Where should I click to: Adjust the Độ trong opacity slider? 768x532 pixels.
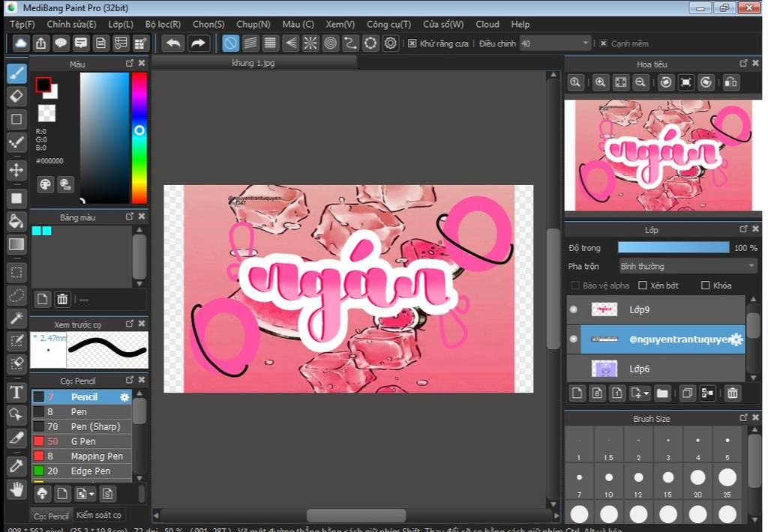tap(673, 248)
